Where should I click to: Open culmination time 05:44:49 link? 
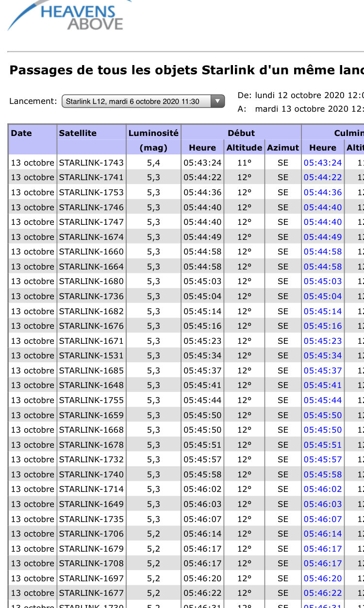click(323, 237)
